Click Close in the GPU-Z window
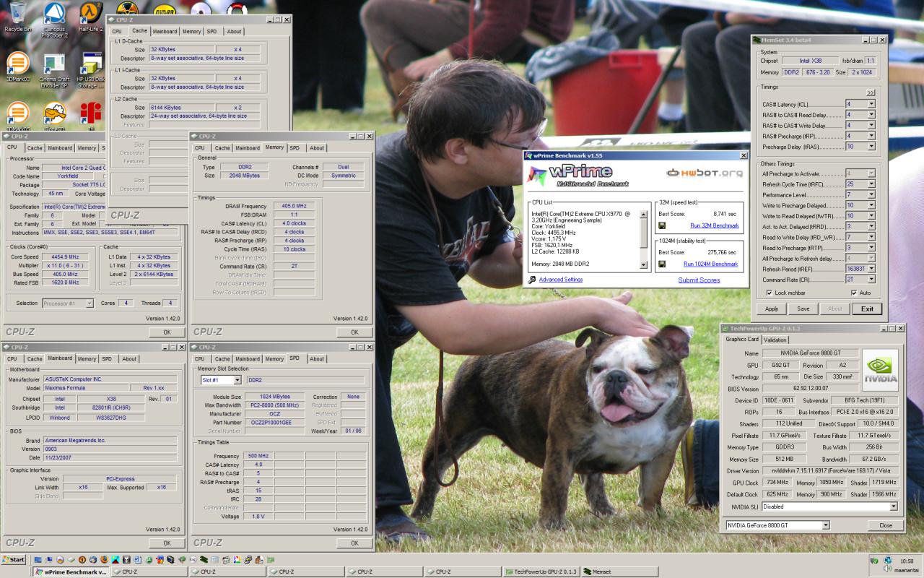This screenshot has width=924, height=578. [x=885, y=525]
